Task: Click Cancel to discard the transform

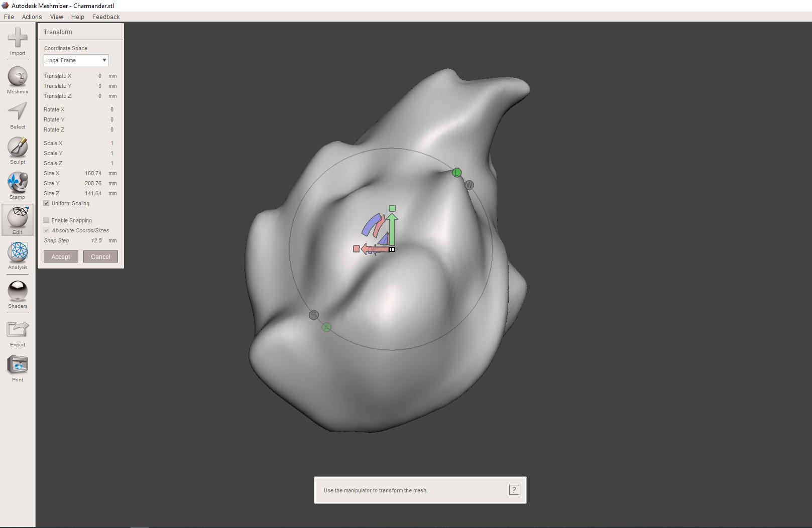Action: click(x=100, y=256)
